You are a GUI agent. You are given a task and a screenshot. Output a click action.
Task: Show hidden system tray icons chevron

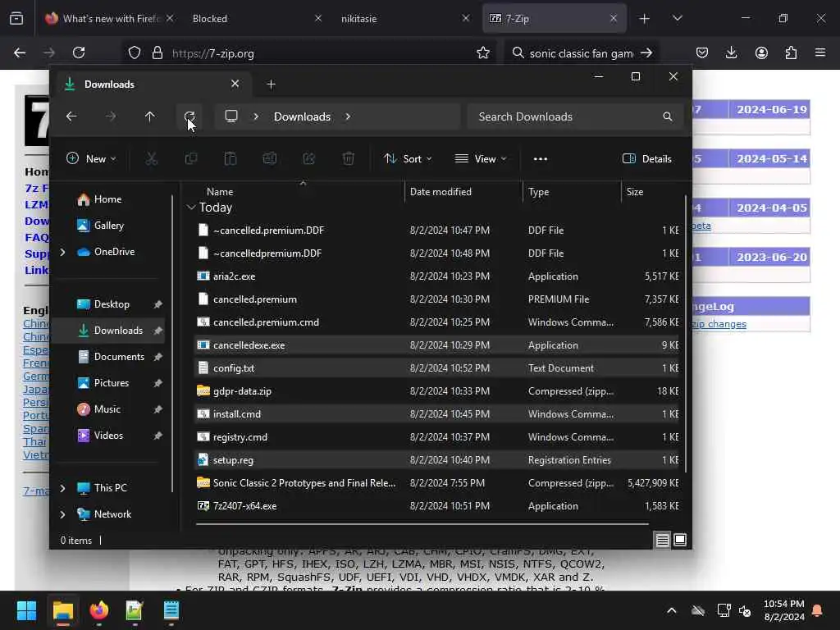671,610
